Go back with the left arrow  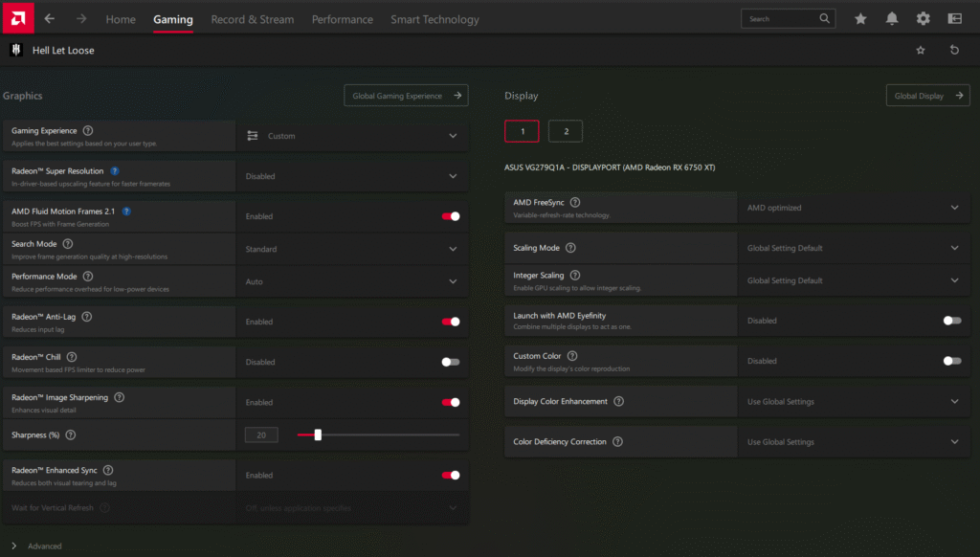(50, 19)
